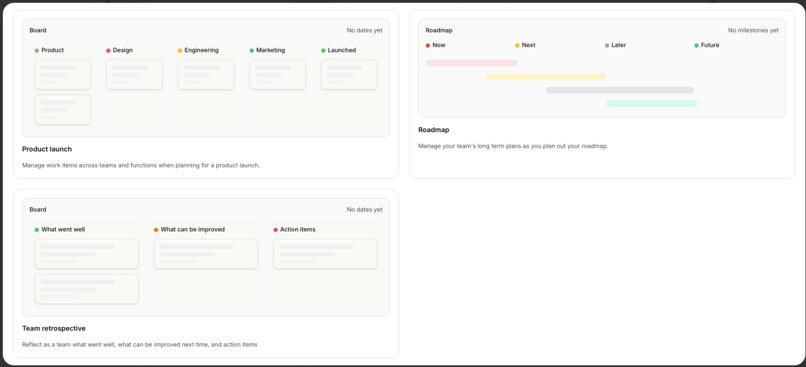806x367 pixels.
Task: Select the Marketing column label
Action: pyautogui.click(x=270, y=50)
